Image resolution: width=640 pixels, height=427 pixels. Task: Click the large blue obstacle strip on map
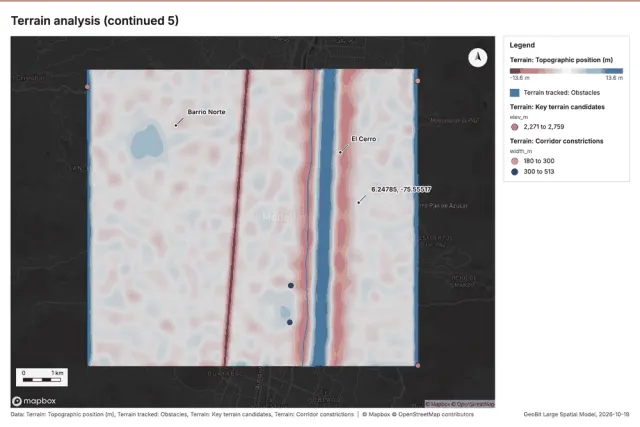pos(327,216)
